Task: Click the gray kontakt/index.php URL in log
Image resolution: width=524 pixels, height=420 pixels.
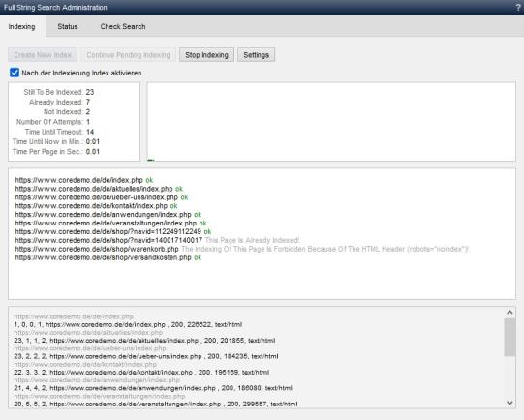Action: pos(85,364)
